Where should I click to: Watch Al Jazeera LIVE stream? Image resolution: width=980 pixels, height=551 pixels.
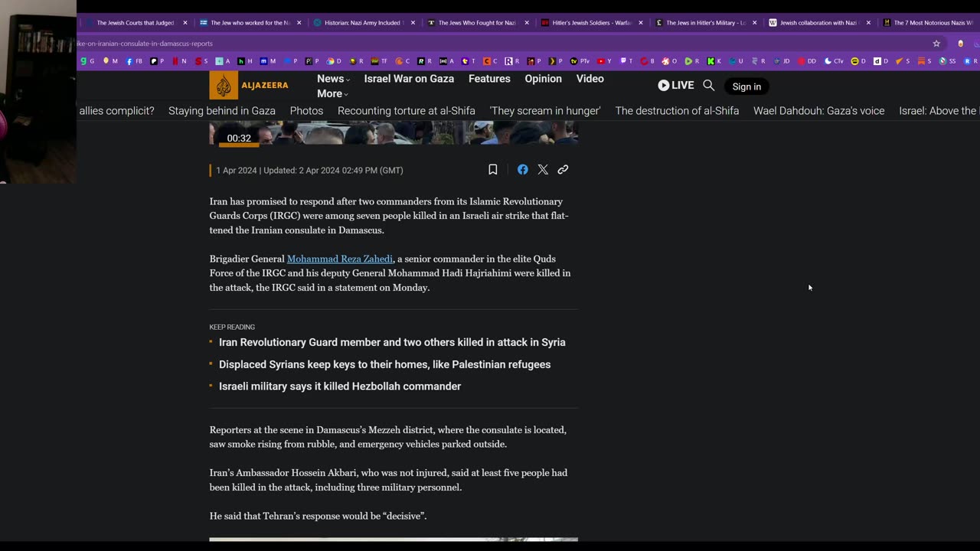[x=675, y=86]
